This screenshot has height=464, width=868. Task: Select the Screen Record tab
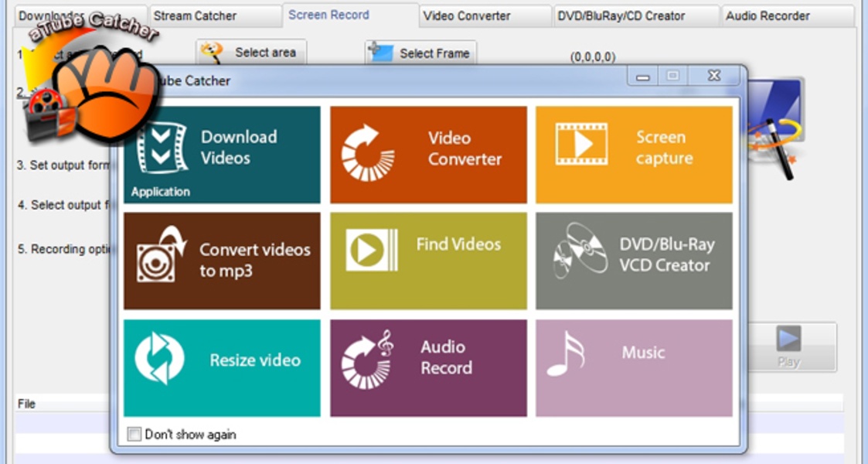328,15
